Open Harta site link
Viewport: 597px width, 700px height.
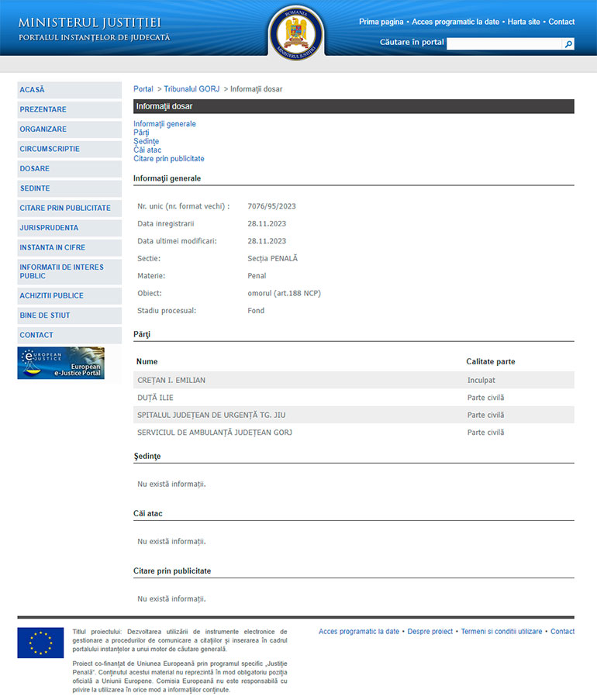point(524,22)
